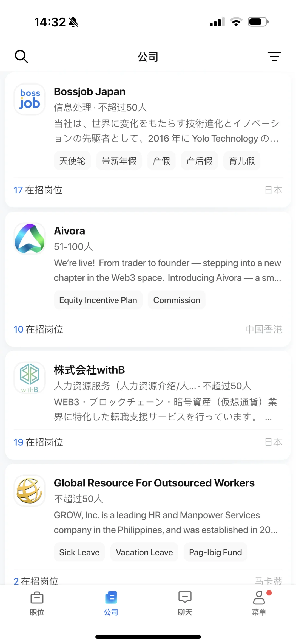Tap the Equity Incentive Plan tag
Viewport: 296px width, 644px height.
point(98,300)
